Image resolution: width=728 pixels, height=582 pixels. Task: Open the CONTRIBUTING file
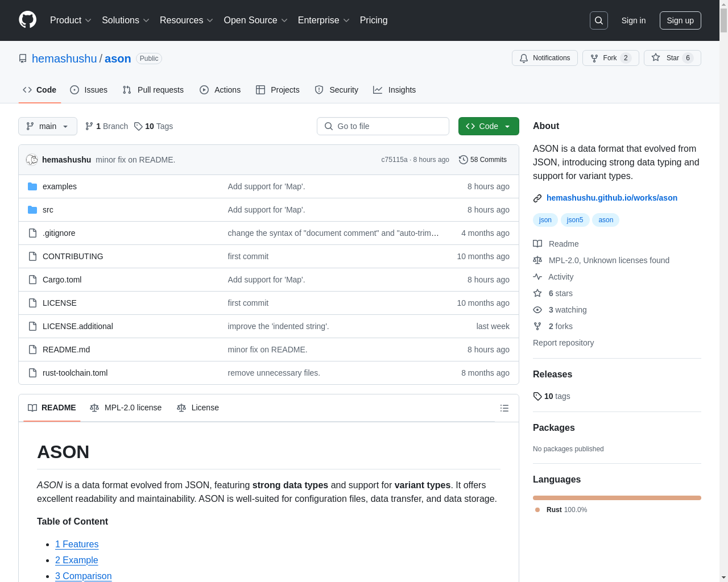point(73,256)
